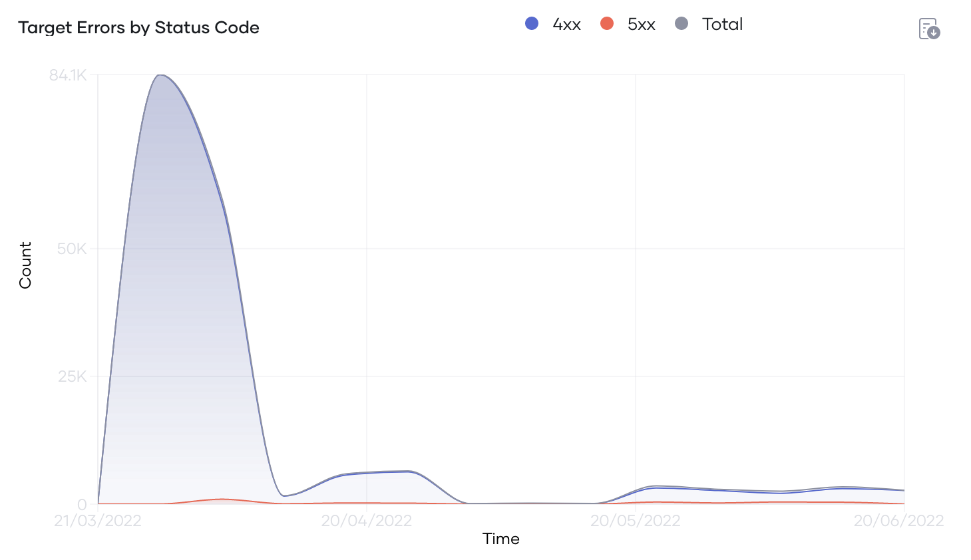Image resolution: width=971 pixels, height=560 pixels.
Task: Toggle the 5xx series label
Action: click(642, 25)
